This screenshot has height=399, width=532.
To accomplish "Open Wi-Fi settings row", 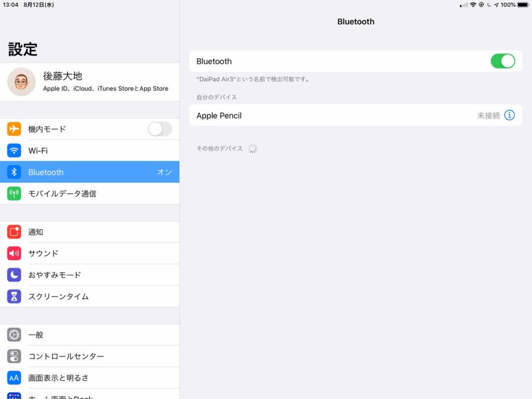I will click(89, 151).
